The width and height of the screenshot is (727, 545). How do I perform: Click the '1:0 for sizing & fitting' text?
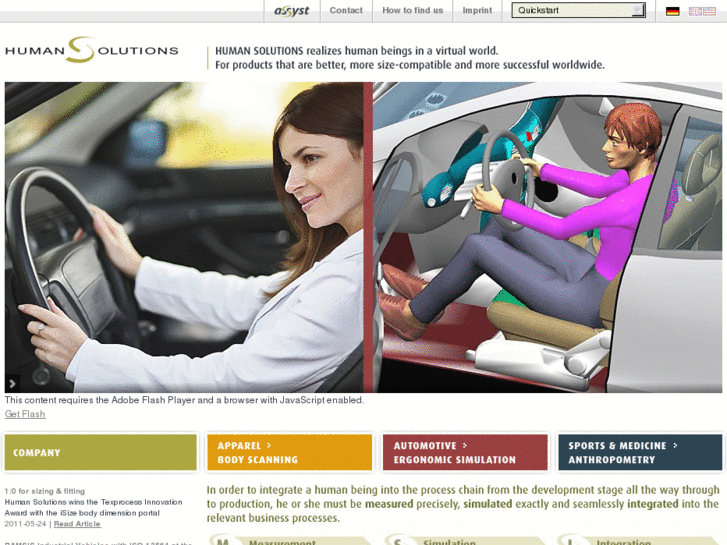pos(45,491)
